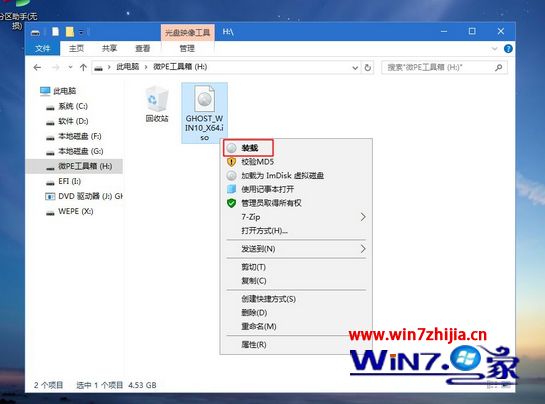The width and height of the screenshot is (545, 404).
Task: Select 复制(C) from context menu
Action: pyautogui.click(x=296, y=281)
